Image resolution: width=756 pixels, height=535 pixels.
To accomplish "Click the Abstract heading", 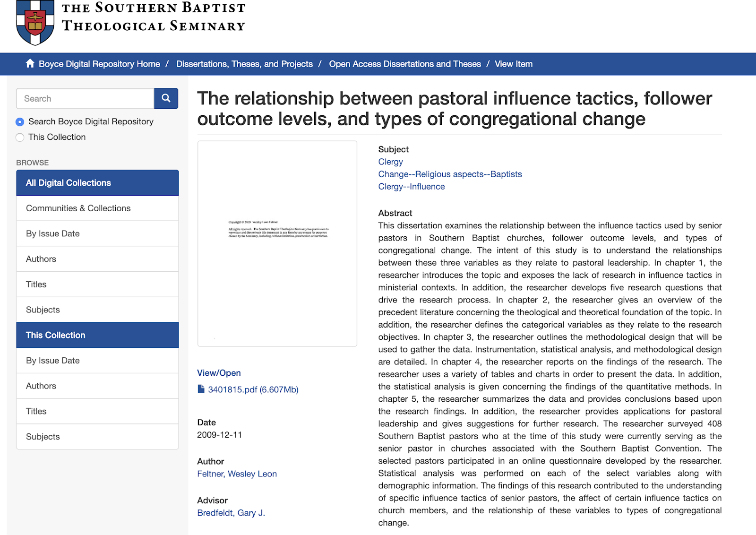I will pos(395,213).
